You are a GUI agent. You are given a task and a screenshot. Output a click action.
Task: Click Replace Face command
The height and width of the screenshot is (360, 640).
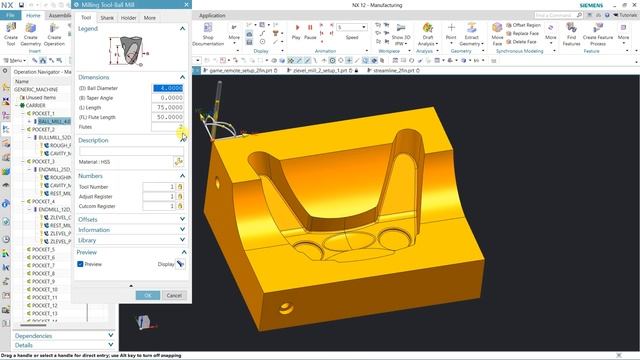coord(523,33)
